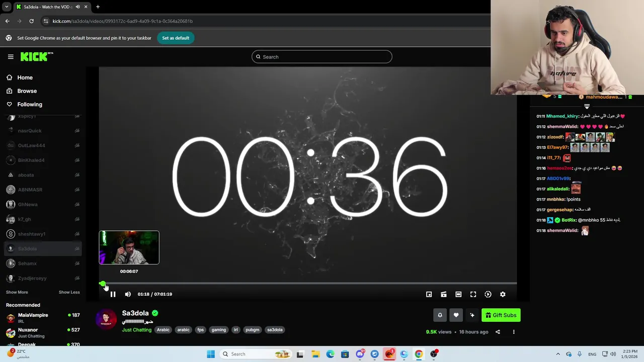Click the gaming tag
The height and width of the screenshot is (362, 644).
coord(218,330)
